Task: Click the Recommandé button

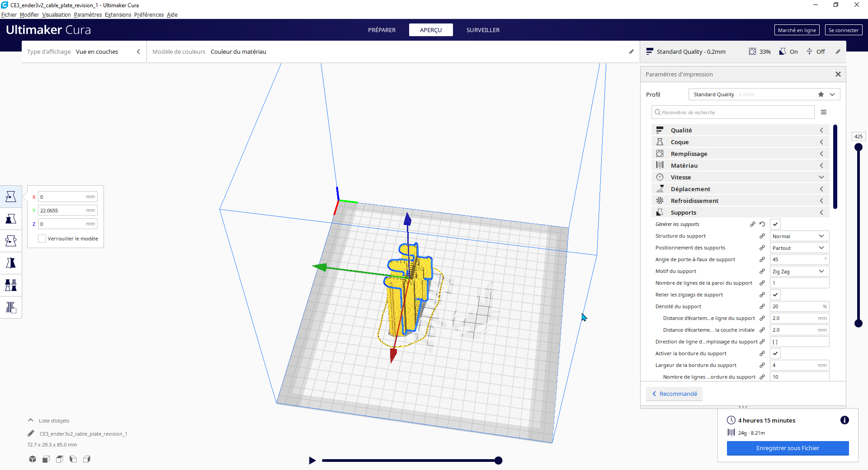Action: click(x=674, y=394)
